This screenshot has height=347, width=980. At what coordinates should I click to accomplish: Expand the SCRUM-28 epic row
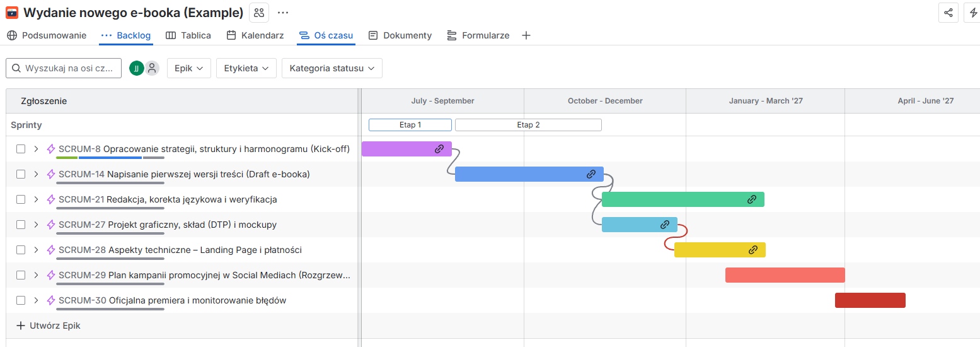click(36, 250)
